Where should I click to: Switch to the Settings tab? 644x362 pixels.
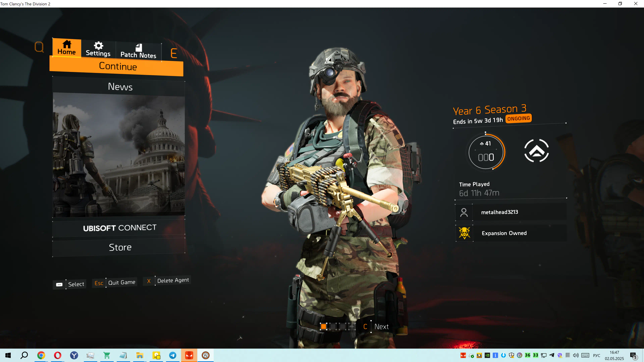(x=98, y=49)
